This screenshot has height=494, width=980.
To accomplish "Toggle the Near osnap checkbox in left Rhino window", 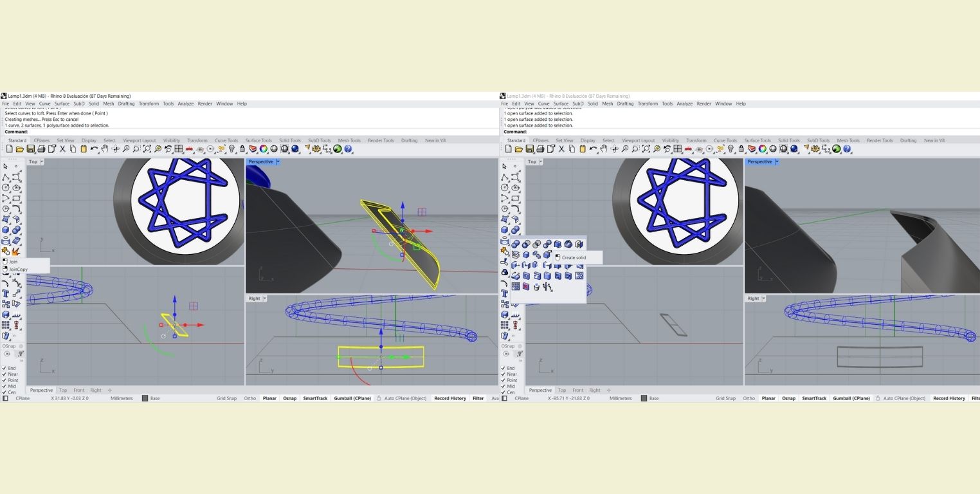I will 4,374.
